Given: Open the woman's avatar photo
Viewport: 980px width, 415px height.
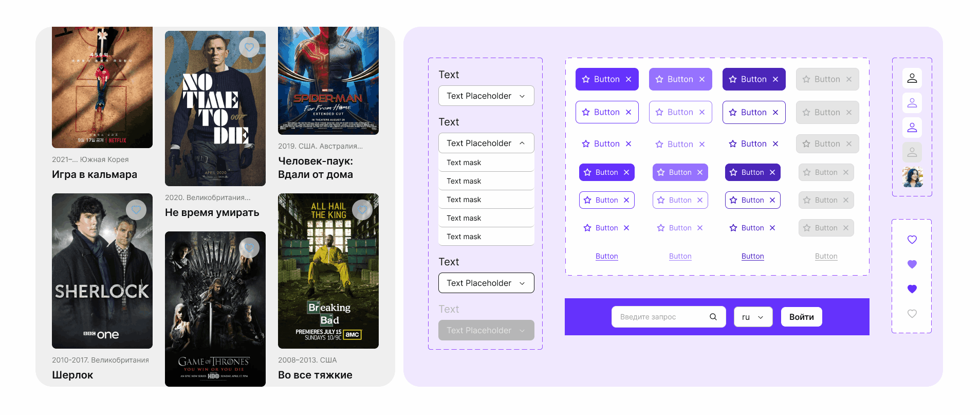Looking at the screenshot, I should tap(912, 177).
